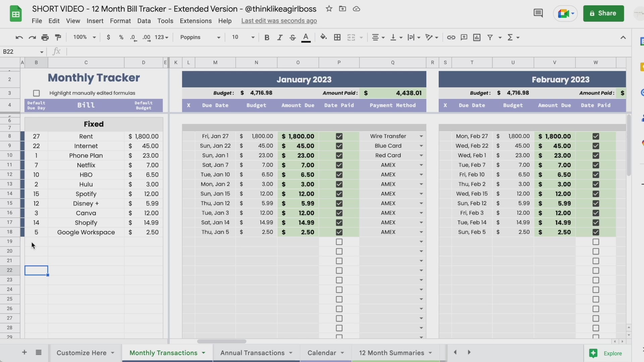Open the Wire Transfer payment method dropdown
This screenshot has width=644, height=362.
tap(421, 136)
